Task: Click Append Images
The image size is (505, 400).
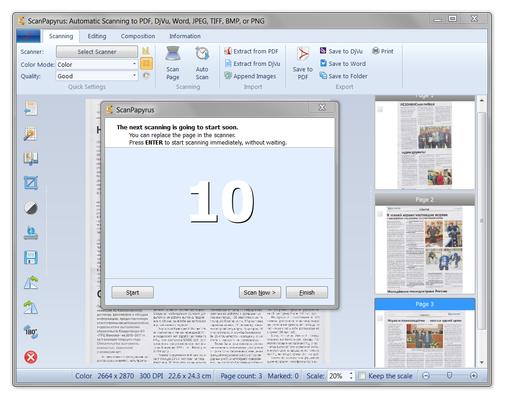Action: (x=250, y=76)
